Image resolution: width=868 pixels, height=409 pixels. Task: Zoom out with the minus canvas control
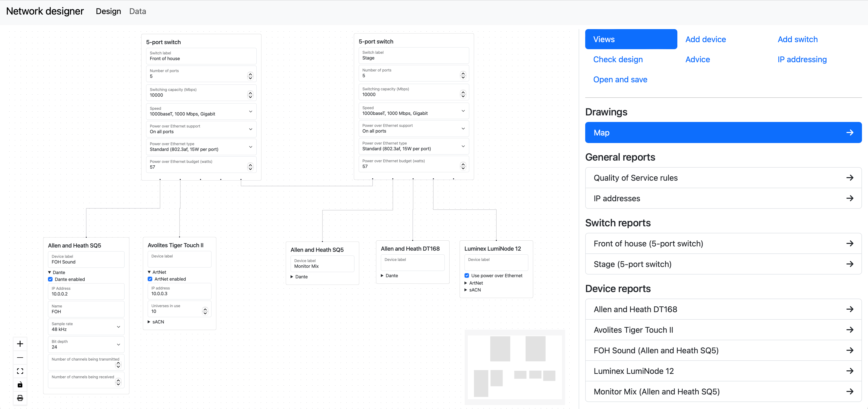20,358
